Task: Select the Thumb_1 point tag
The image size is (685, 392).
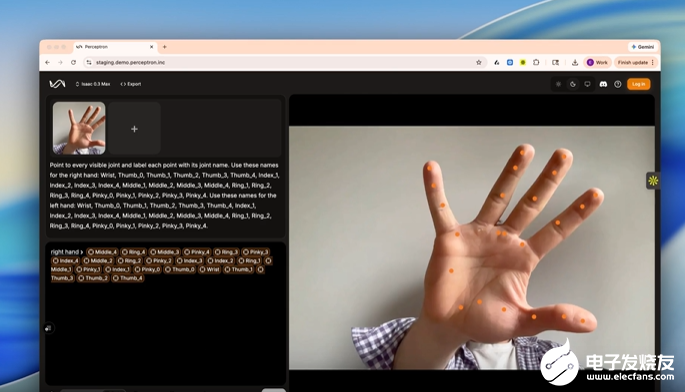Action: (239, 270)
